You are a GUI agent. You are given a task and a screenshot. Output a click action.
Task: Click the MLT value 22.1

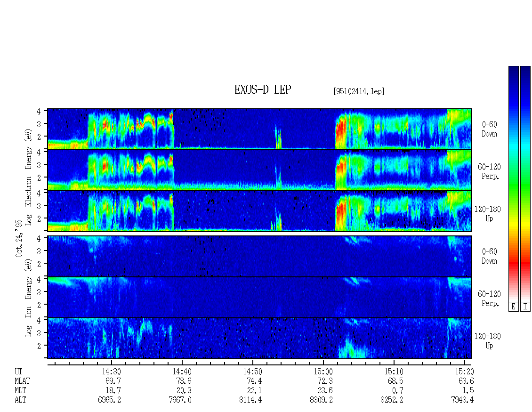pos(254,391)
